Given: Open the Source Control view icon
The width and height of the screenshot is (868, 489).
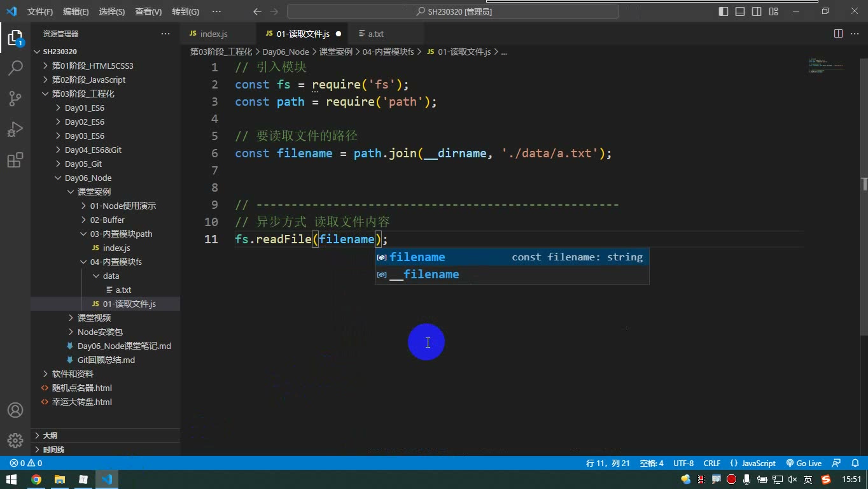Looking at the screenshot, I should [15, 98].
